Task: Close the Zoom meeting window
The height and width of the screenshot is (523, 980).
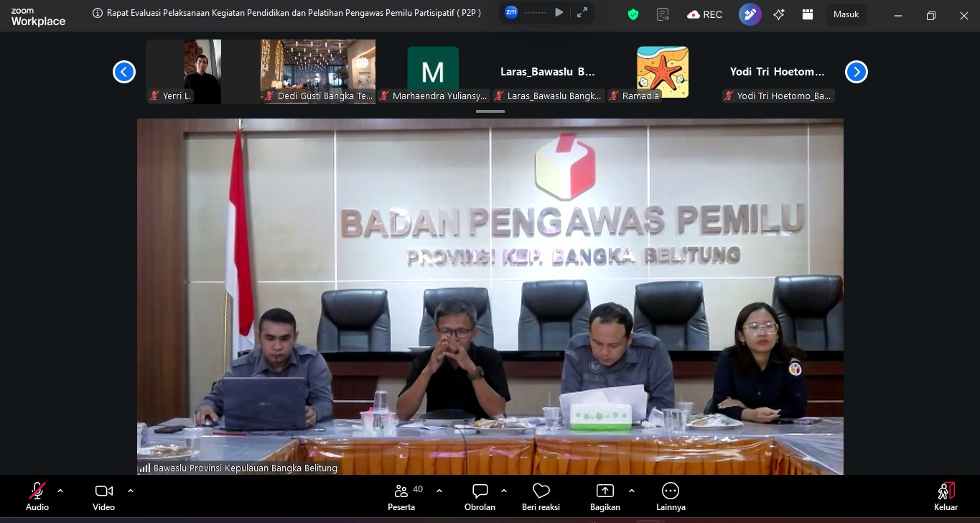Action: 964,14
